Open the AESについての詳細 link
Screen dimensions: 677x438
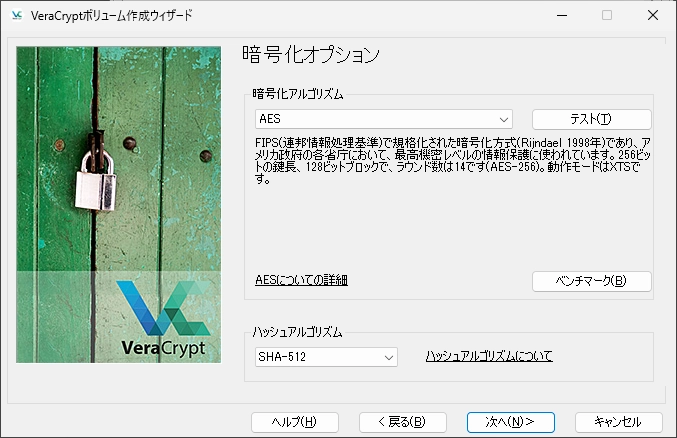301,280
